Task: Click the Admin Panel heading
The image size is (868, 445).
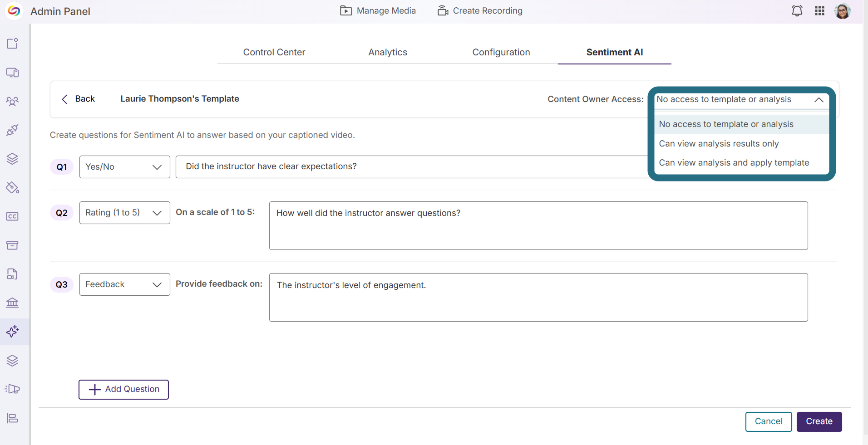Action: pos(60,11)
